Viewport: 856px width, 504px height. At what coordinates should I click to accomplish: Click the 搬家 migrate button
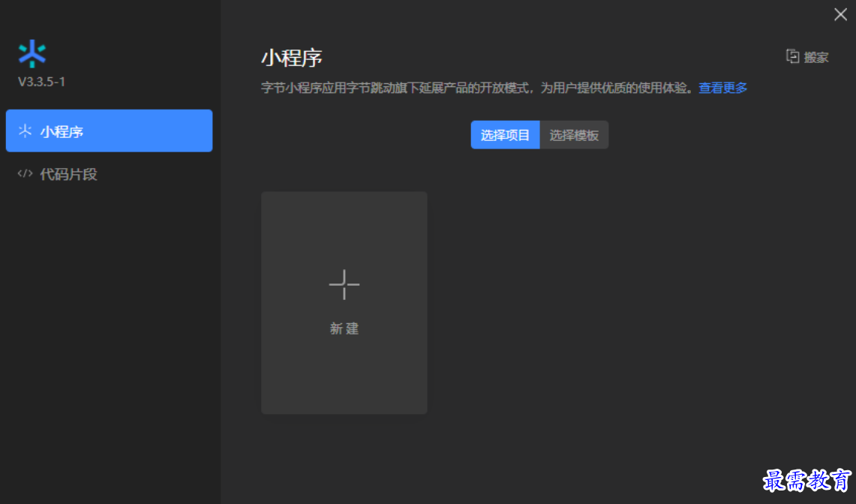coord(807,57)
